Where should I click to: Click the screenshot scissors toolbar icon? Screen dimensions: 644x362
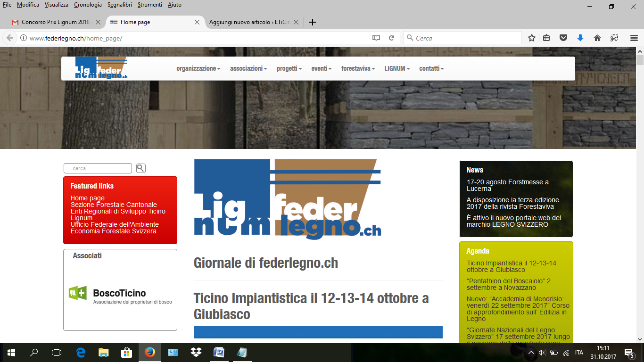[x=614, y=38]
